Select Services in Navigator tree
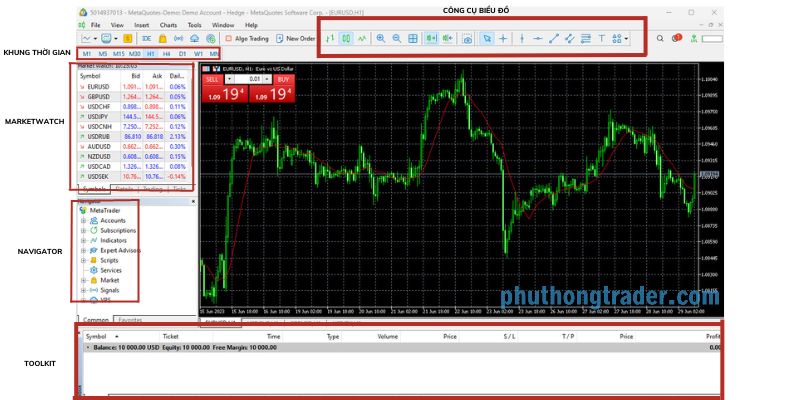Image resolution: width=800 pixels, height=400 pixels. tap(111, 270)
